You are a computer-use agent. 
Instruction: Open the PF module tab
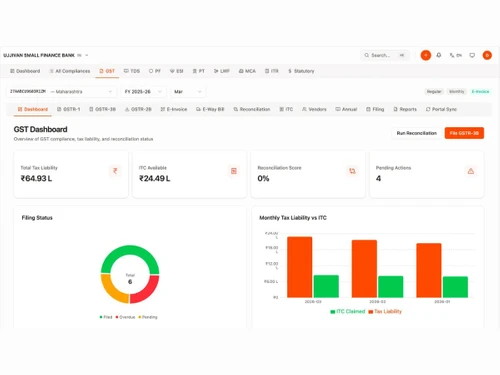coord(155,71)
